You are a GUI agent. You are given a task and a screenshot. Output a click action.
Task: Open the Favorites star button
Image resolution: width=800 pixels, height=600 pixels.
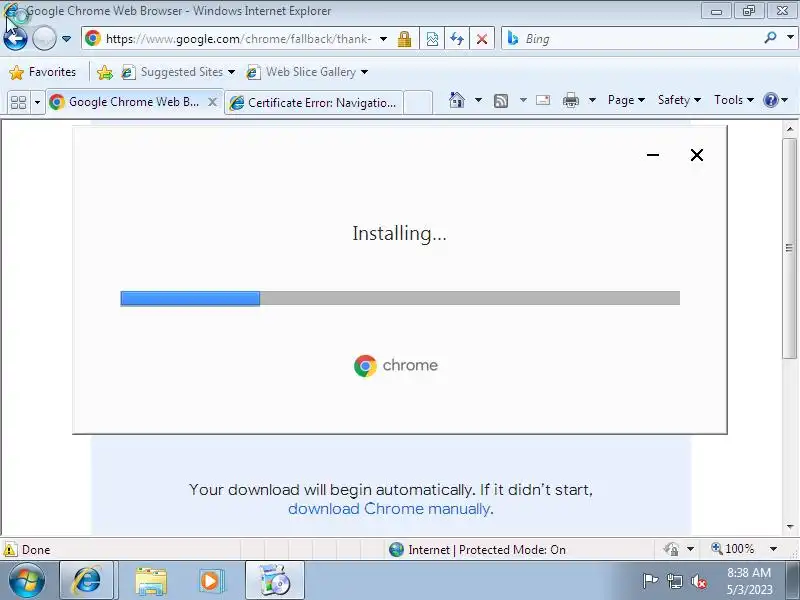click(43, 72)
